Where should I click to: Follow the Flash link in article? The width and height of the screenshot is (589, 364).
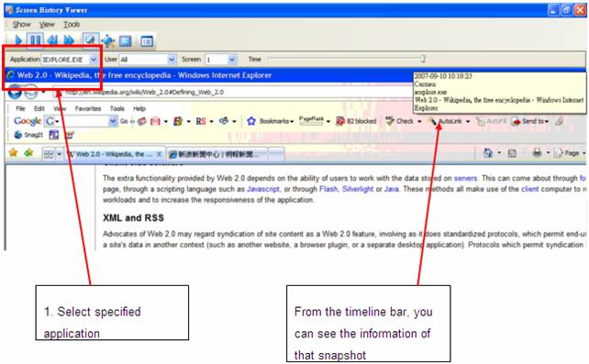tap(328, 189)
